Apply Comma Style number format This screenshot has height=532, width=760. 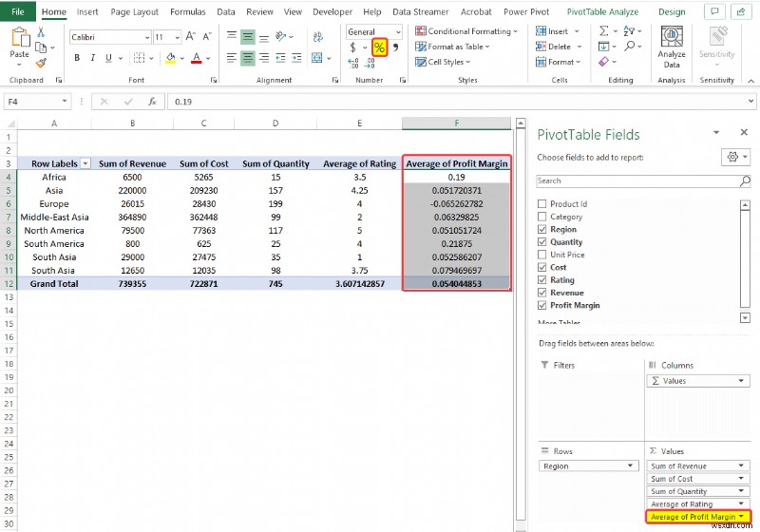pyautogui.click(x=395, y=47)
